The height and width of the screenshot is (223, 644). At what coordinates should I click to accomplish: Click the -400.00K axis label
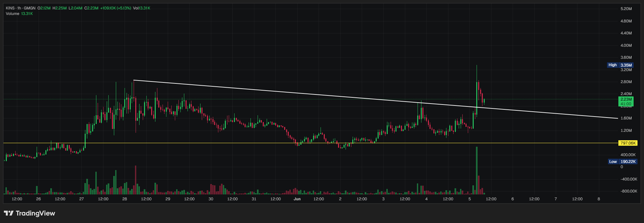point(628,179)
